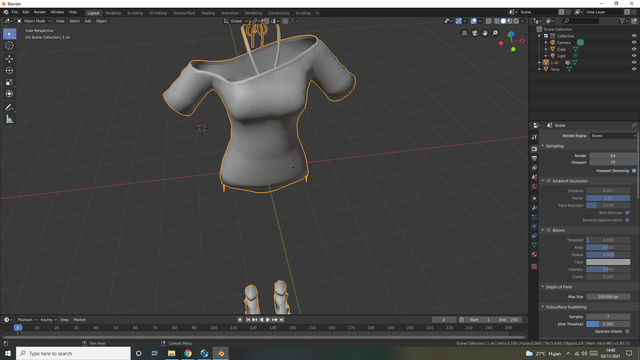
Task: Hide the Light object in outliner
Action: [634, 56]
